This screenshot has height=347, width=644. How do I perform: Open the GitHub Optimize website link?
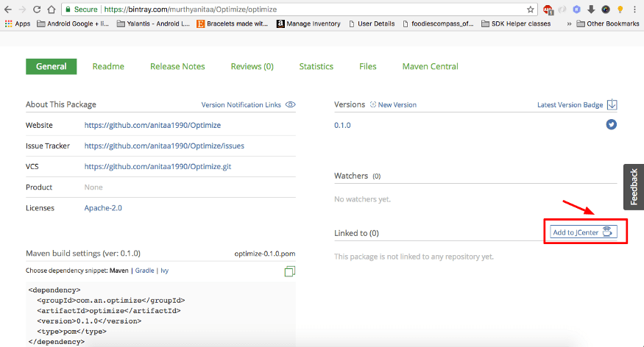(x=152, y=125)
